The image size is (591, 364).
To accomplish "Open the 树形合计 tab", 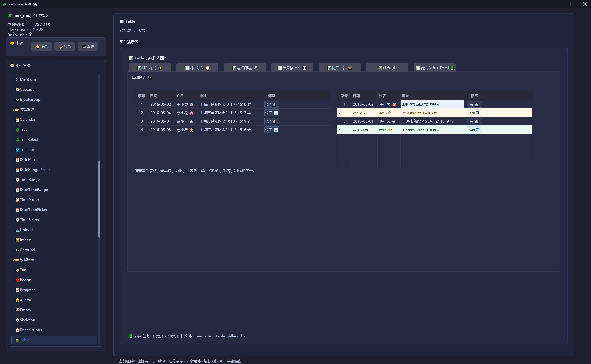I will point(340,68).
